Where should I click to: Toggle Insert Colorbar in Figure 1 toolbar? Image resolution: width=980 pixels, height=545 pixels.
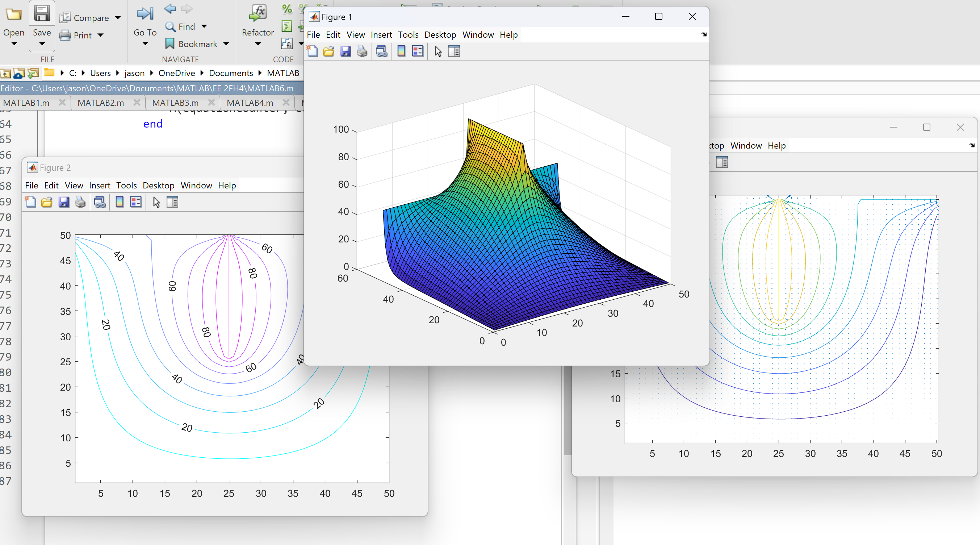point(401,51)
